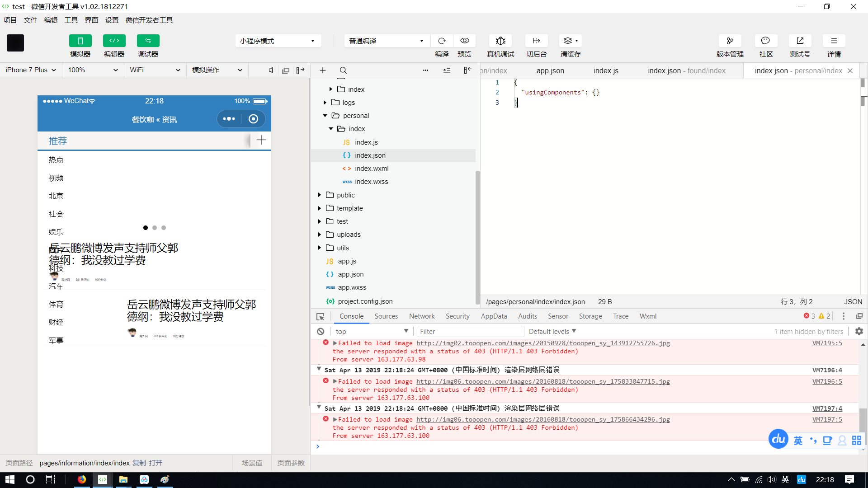Click the console Filter input field

(470, 331)
